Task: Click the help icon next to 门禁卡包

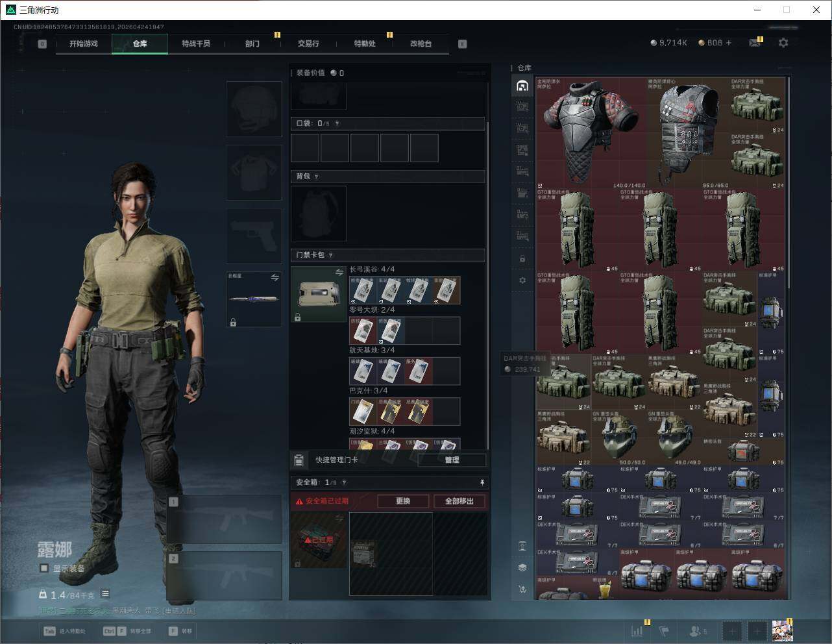Action: 331,255
